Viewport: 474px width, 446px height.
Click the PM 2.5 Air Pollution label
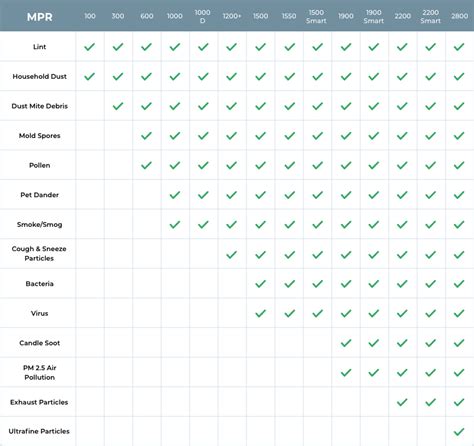[39, 372]
